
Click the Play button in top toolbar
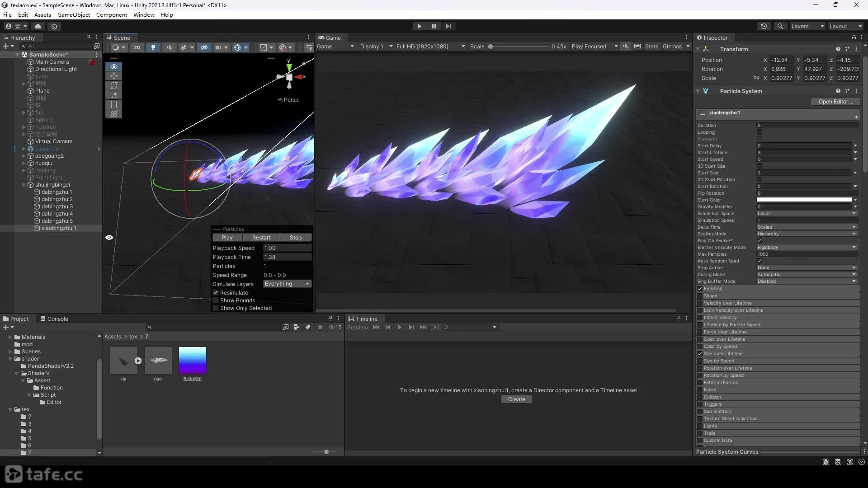point(419,26)
